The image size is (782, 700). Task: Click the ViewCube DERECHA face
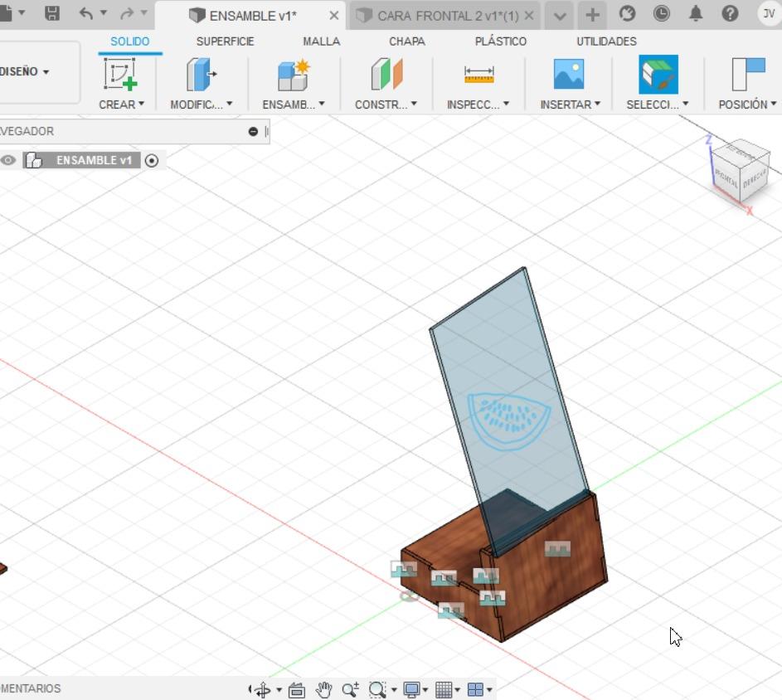754,178
